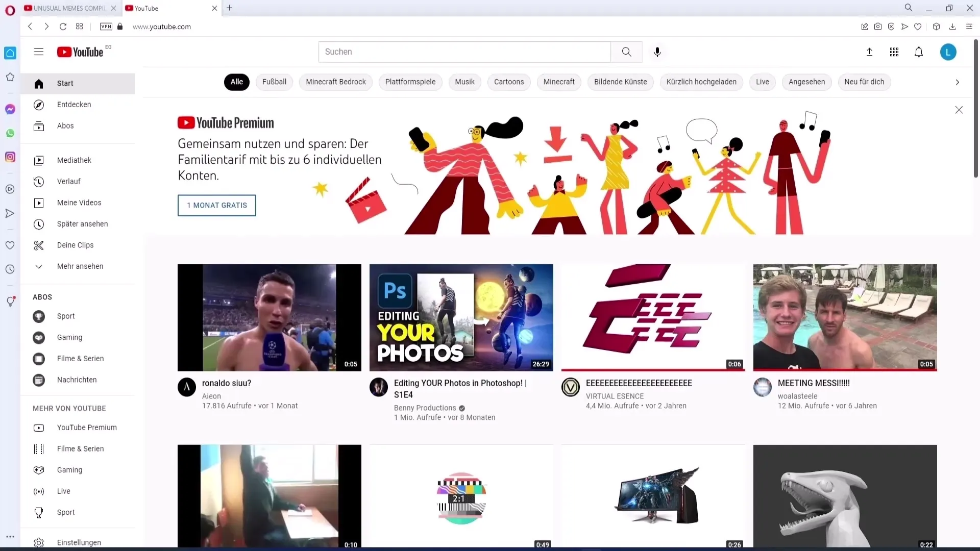This screenshot has height=551, width=980.
Task: Click the address bar URL
Action: (162, 27)
